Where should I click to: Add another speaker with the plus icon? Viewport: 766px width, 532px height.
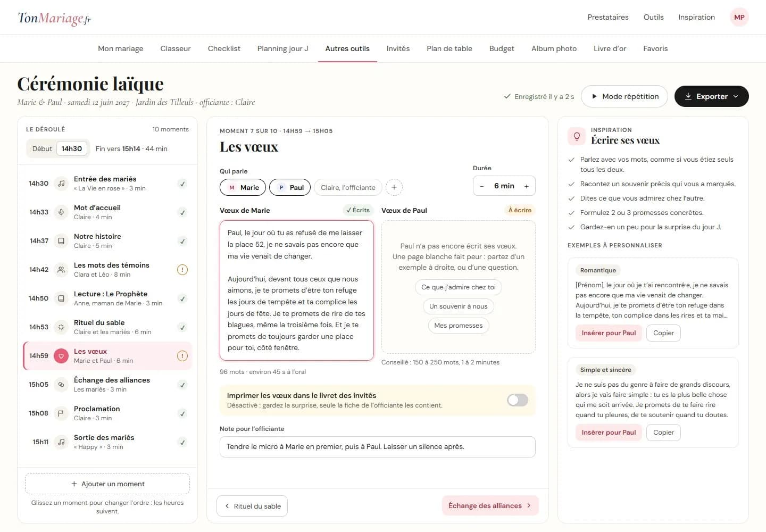tap(394, 187)
